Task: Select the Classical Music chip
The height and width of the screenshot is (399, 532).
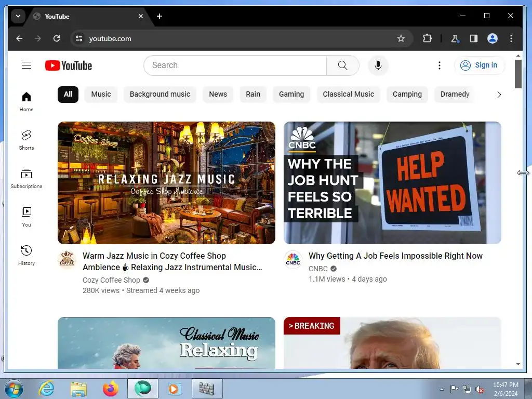Action: [349, 95]
